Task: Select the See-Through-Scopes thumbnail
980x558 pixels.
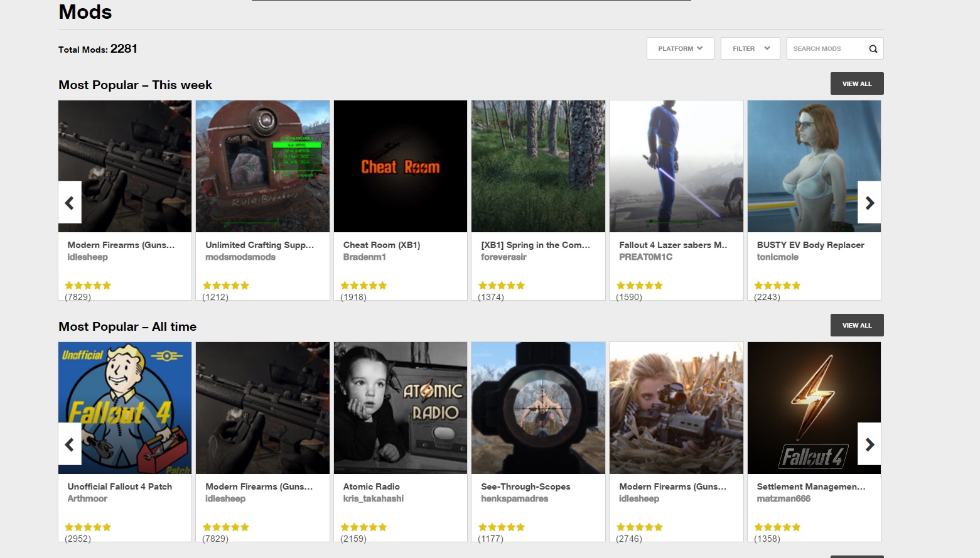Action: pyautogui.click(x=538, y=408)
